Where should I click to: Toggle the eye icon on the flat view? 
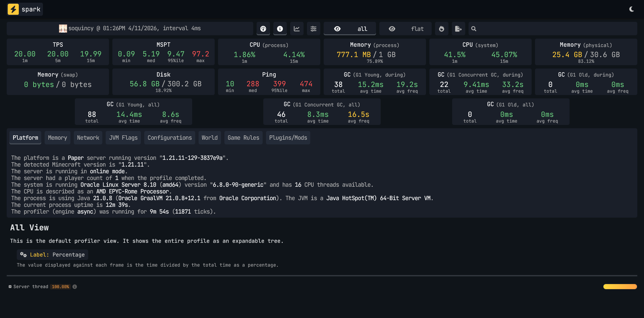point(392,29)
